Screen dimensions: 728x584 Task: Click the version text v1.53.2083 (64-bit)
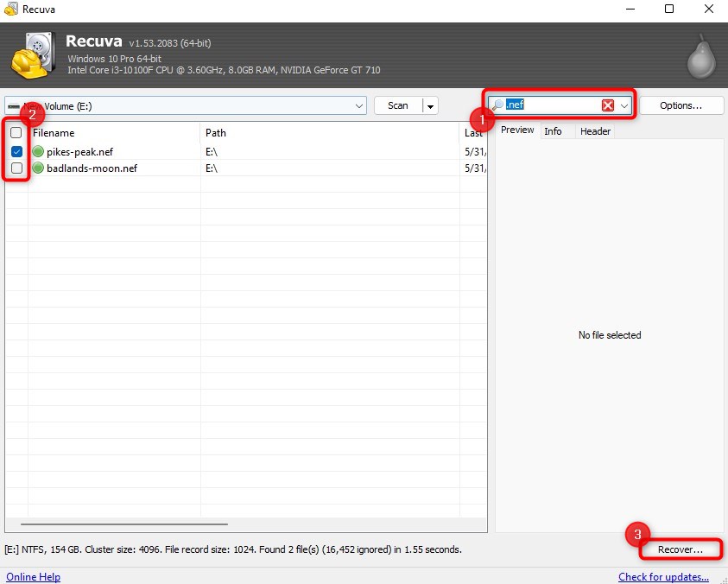click(x=170, y=43)
